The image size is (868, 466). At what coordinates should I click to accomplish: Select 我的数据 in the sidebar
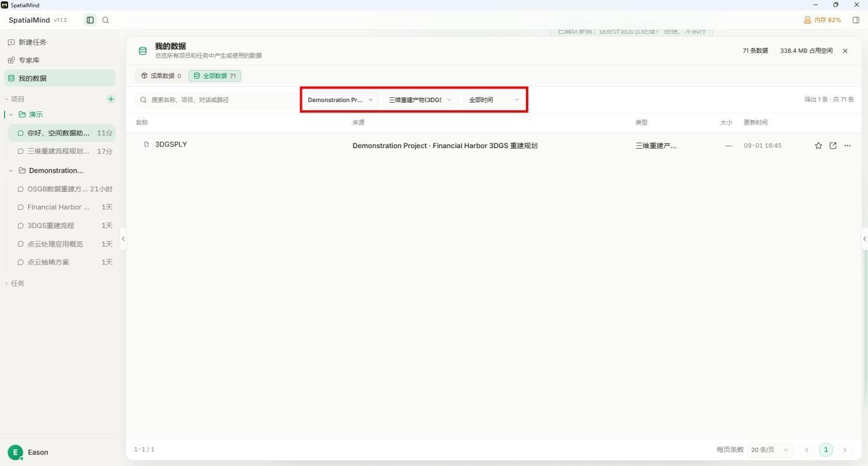pyautogui.click(x=60, y=78)
